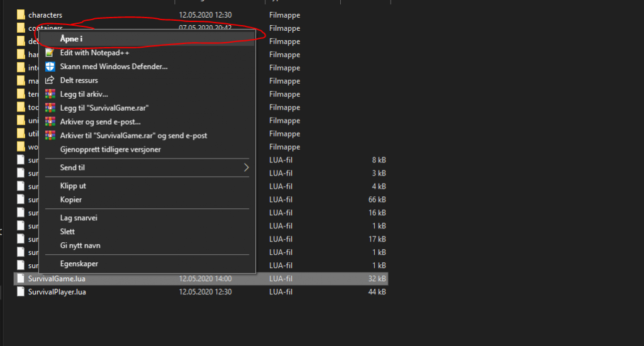Click Lag snarvei menu entry

pos(79,218)
